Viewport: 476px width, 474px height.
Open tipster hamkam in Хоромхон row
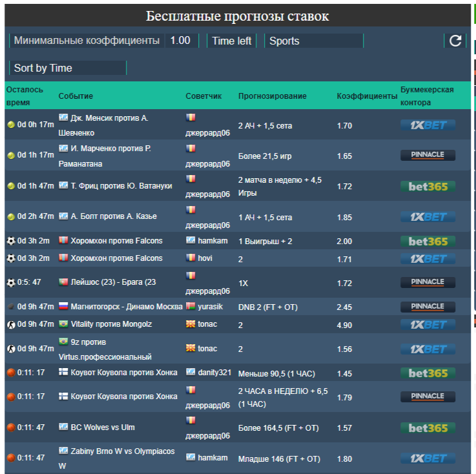tap(212, 241)
